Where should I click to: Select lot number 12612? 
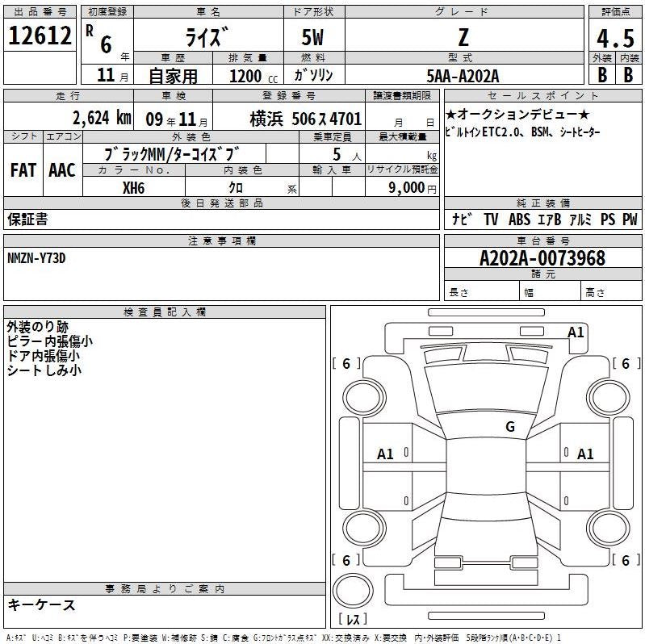pyautogui.click(x=40, y=36)
